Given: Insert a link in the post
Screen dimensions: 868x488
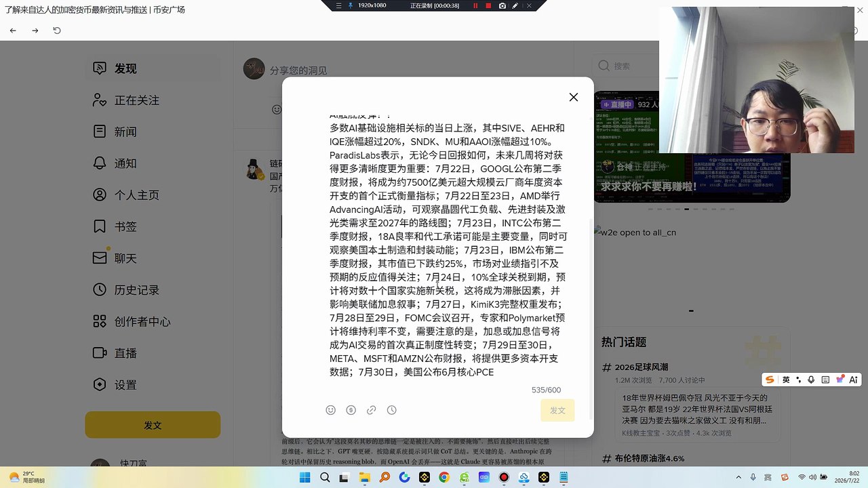Looking at the screenshot, I should coord(371,410).
